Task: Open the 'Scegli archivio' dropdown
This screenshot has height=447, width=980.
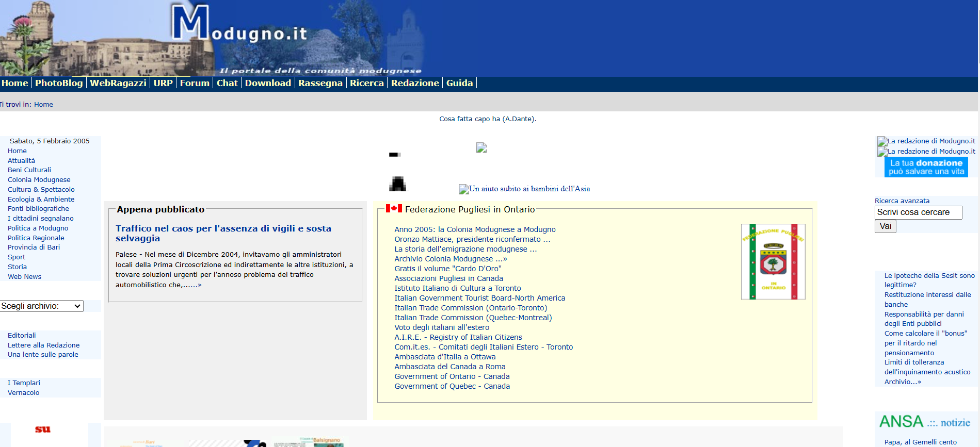Action: point(42,306)
